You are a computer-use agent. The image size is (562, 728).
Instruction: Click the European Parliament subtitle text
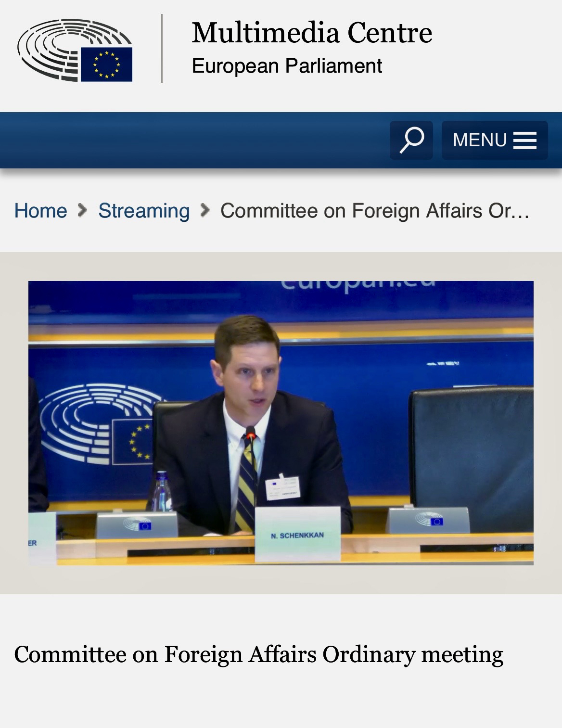click(x=287, y=66)
